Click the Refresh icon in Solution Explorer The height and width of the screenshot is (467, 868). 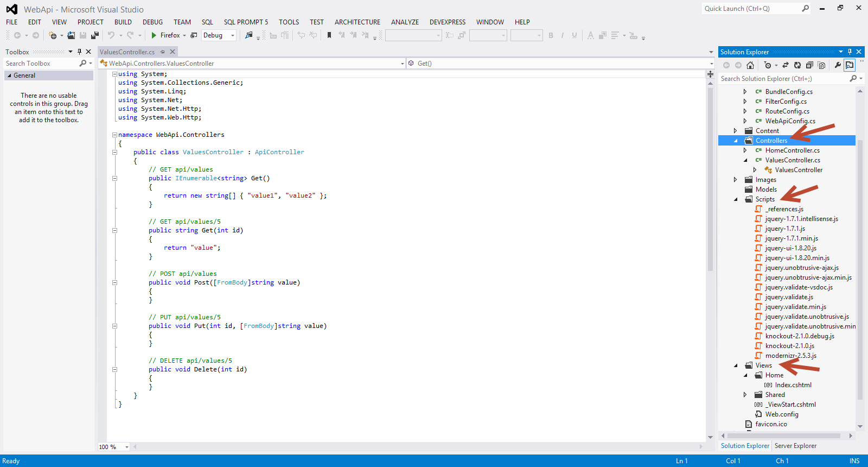coord(797,65)
